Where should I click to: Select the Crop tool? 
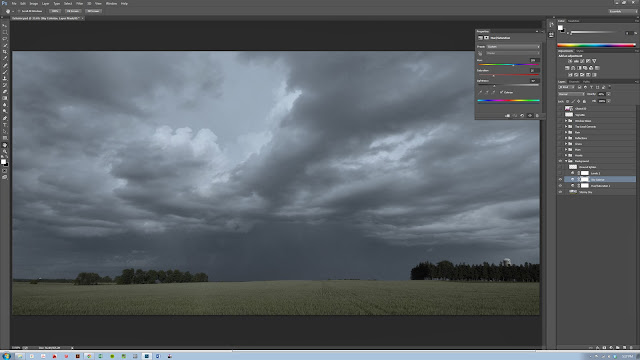point(4,52)
